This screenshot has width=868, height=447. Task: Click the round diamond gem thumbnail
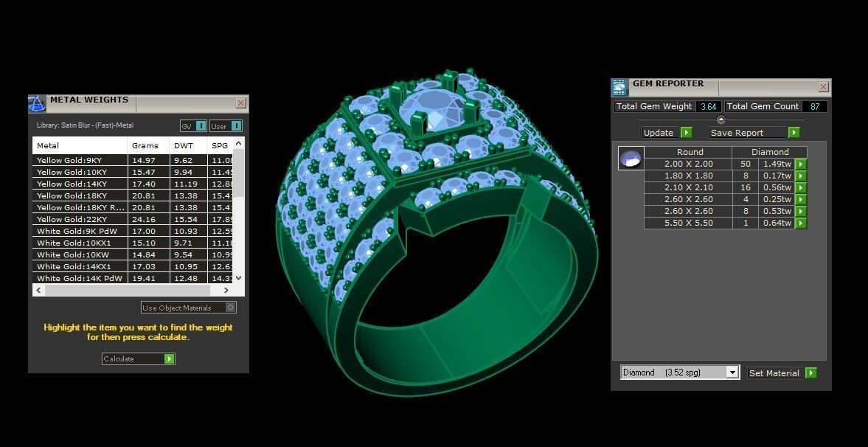[x=631, y=158]
